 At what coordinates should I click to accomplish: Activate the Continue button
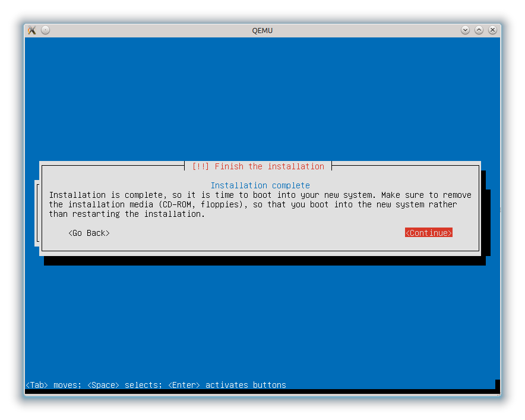coord(429,233)
